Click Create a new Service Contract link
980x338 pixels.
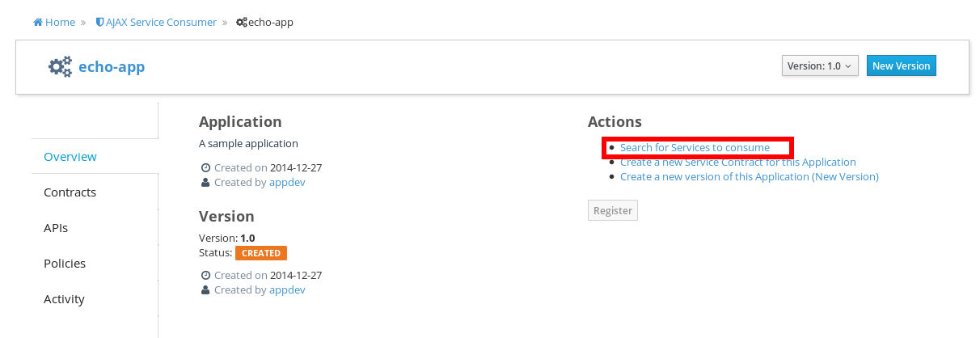(x=738, y=163)
